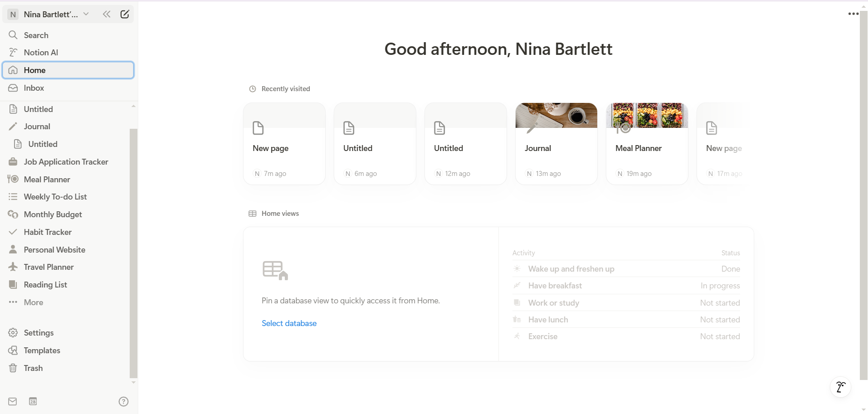Viewport: 868px width, 414px height.
Task: Open Settings from the sidebar
Action: [x=39, y=332]
